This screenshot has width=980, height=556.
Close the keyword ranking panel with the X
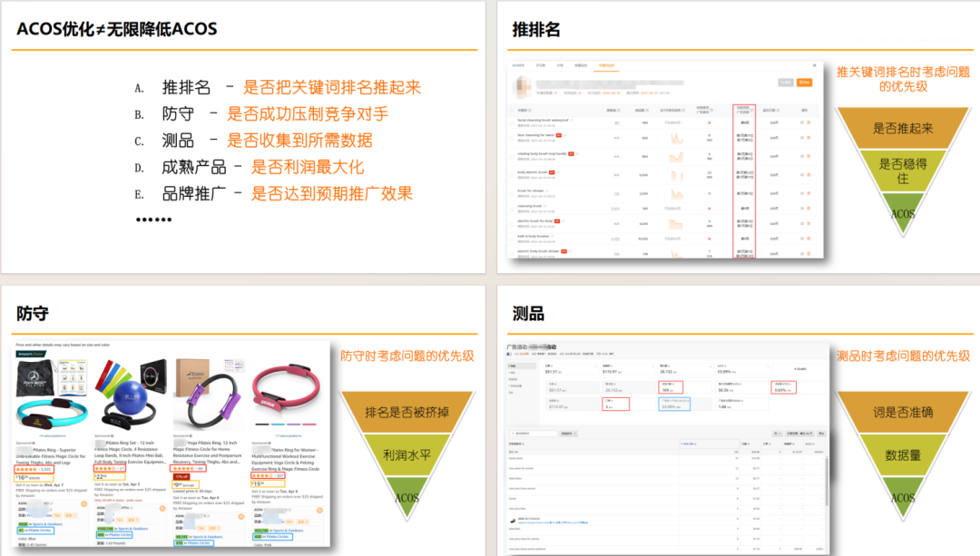(x=814, y=65)
